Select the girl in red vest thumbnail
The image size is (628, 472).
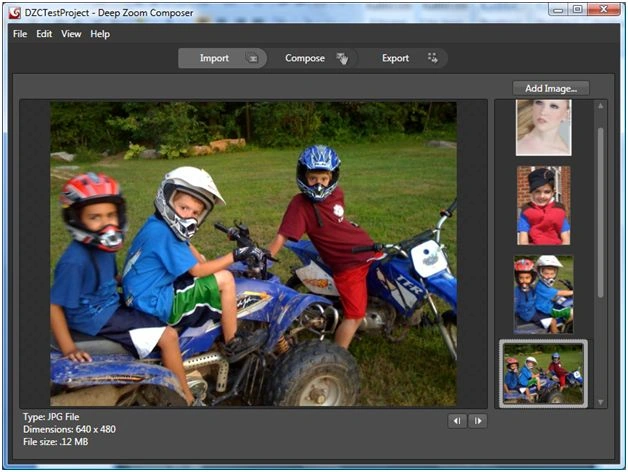tap(543, 206)
